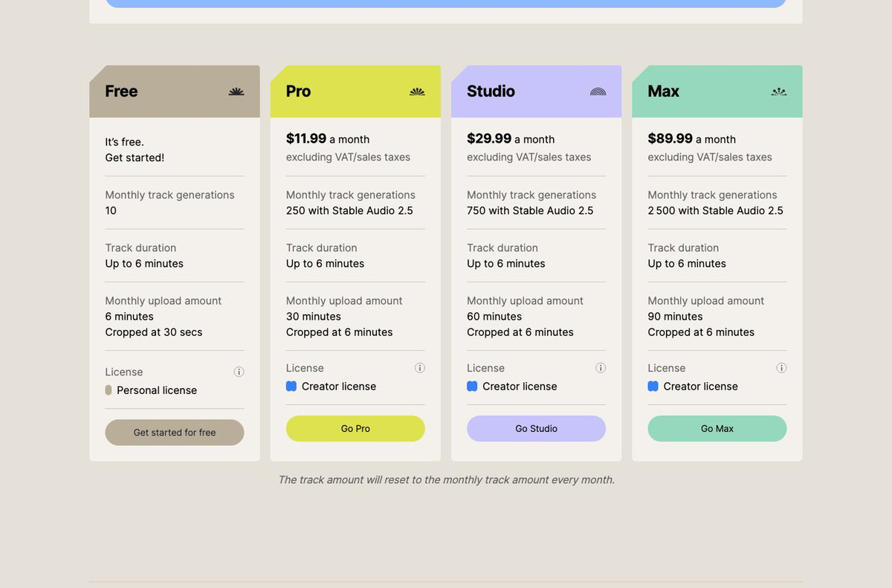Click "Cropped at 6 minutes" in Studio plan
Image resolution: width=892 pixels, height=588 pixels.
click(x=520, y=332)
